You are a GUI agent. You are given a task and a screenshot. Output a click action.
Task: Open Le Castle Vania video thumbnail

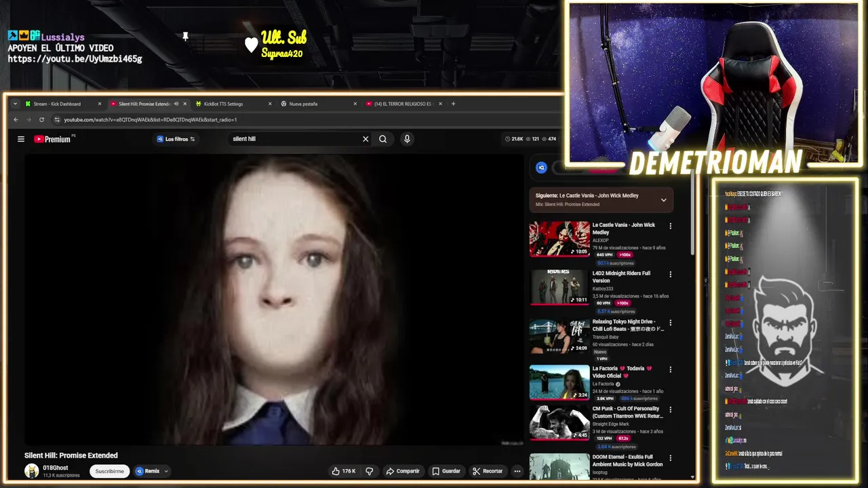[x=559, y=239]
